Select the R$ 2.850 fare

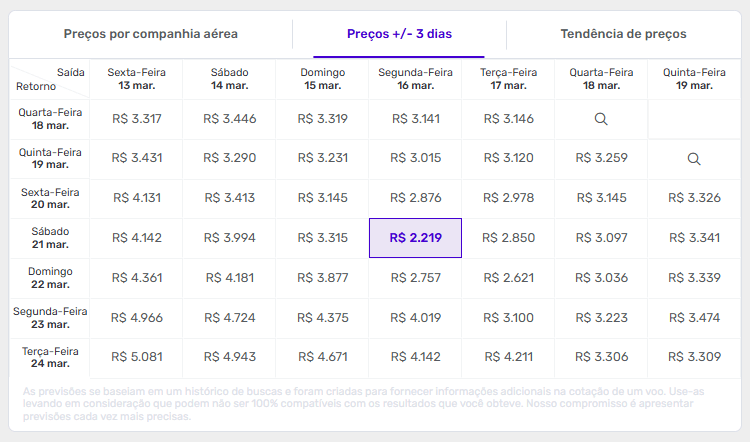coord(508,238)
